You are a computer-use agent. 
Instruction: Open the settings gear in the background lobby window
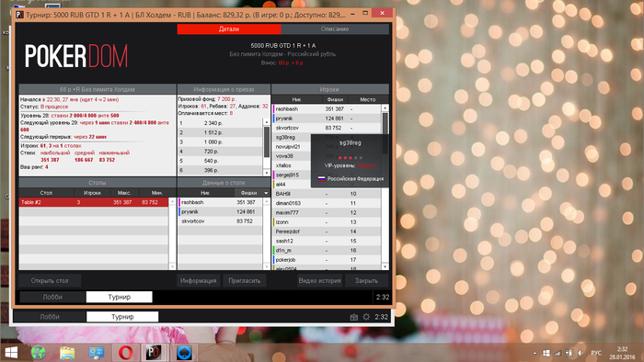click(x=366, y=317)
